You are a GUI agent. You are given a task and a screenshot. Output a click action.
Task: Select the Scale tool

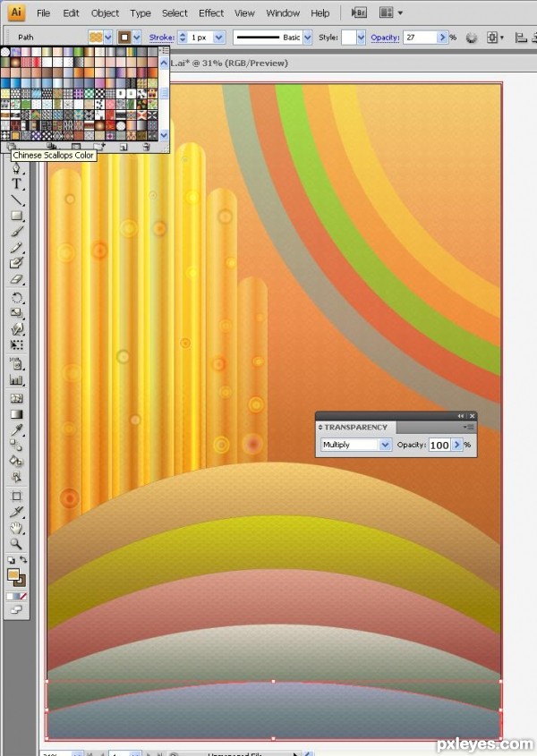point(16,313)
